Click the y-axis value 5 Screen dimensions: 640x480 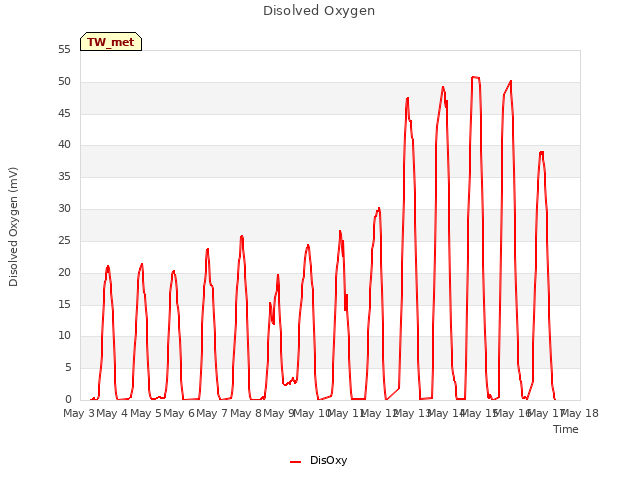(x=68, y=368)
